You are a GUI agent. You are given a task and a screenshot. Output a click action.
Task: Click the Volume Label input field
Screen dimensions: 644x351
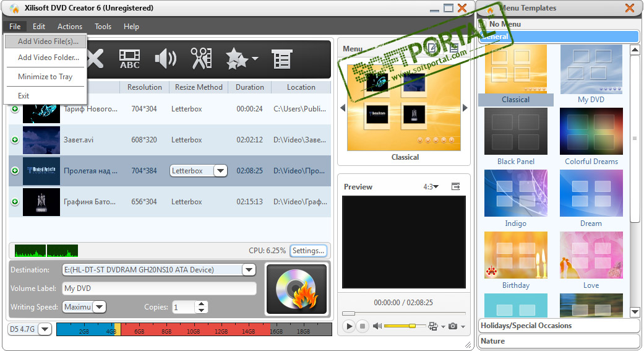pyautogui.click(x=159, y=288)
